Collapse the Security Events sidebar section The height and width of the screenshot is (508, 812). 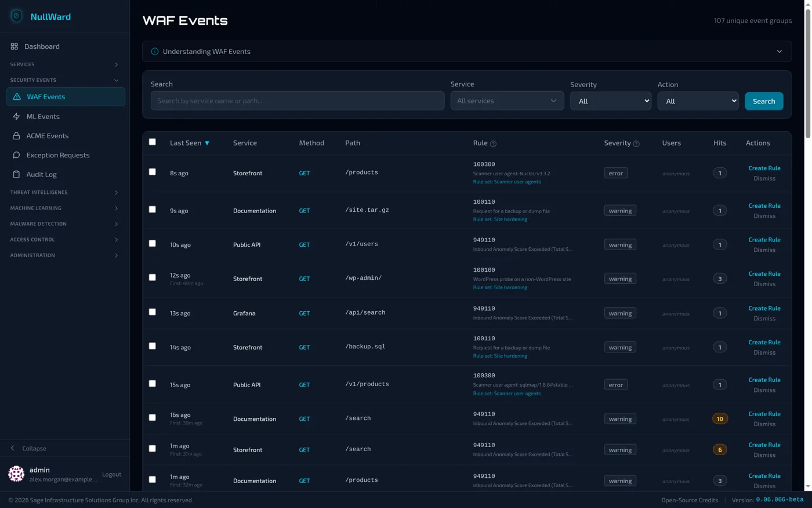pos(64,80)
